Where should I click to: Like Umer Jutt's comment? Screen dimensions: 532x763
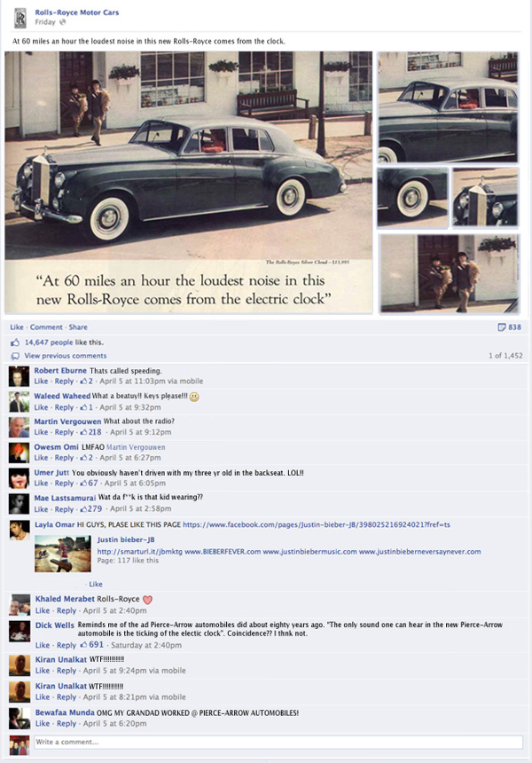(41, 484)
